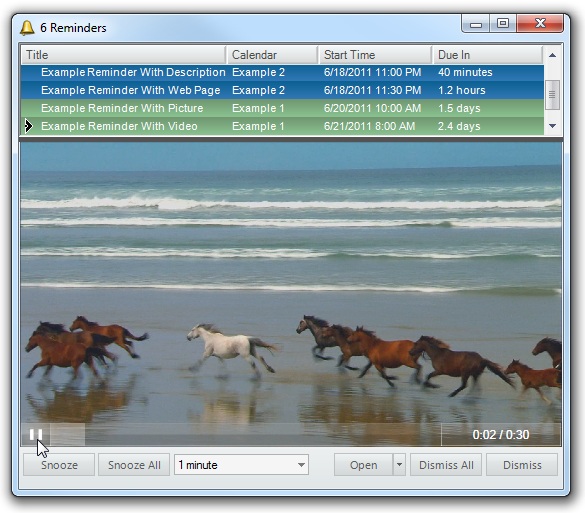
Task: Click the scroll up arrow of reminder list
Action: tap(553, 55)
